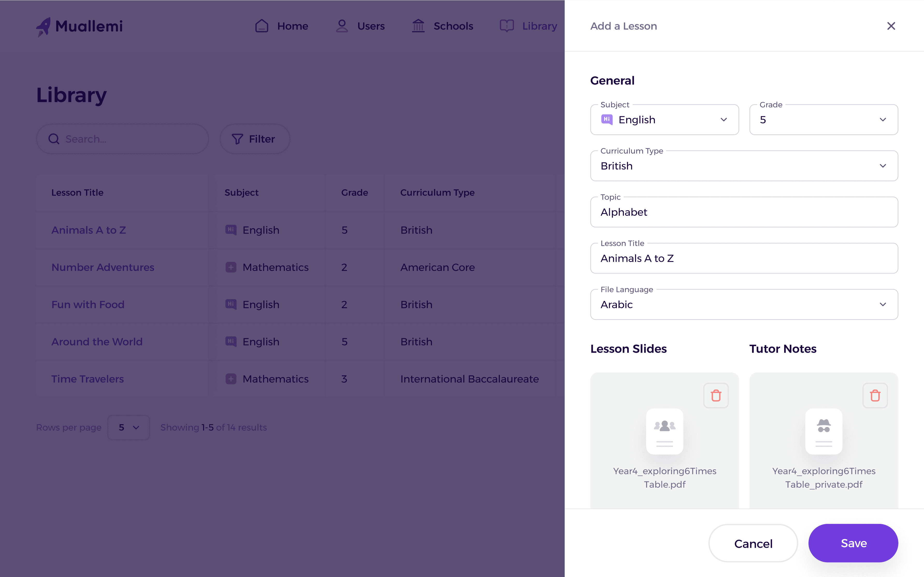Open the Users menu item
Viewport: 924px width, 577px height.
pyautogui.click(x=360, y=26)
